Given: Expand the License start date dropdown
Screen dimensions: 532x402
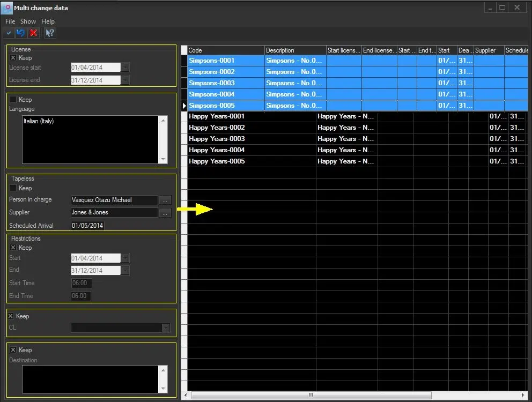Looking at the screenshot, I should tap(125, 68).
